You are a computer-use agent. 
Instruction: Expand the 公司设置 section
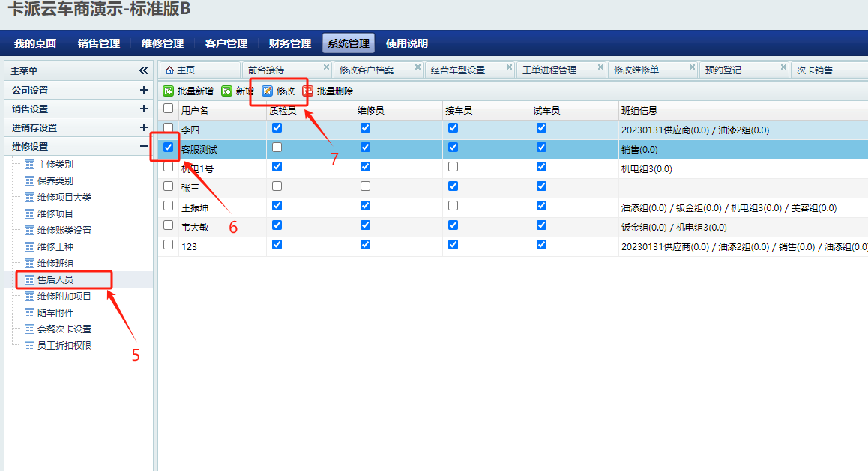pyautogui.click(x=144, y=90)
